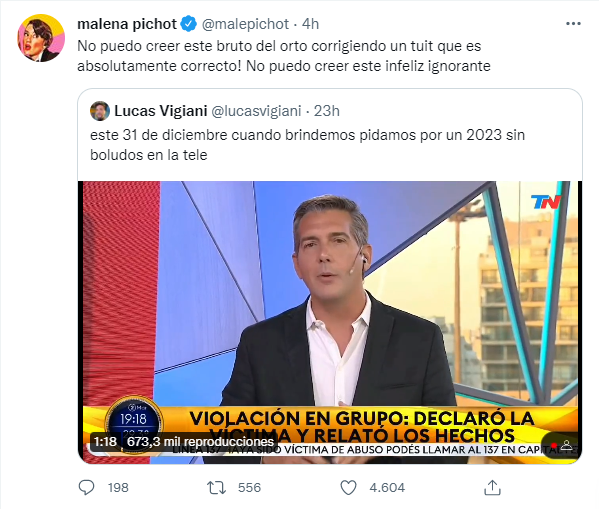The width and height of the screenshot is (599, 509).
Task: Open Lucas Vigiani's small avatar
Action: pos(100,111)
